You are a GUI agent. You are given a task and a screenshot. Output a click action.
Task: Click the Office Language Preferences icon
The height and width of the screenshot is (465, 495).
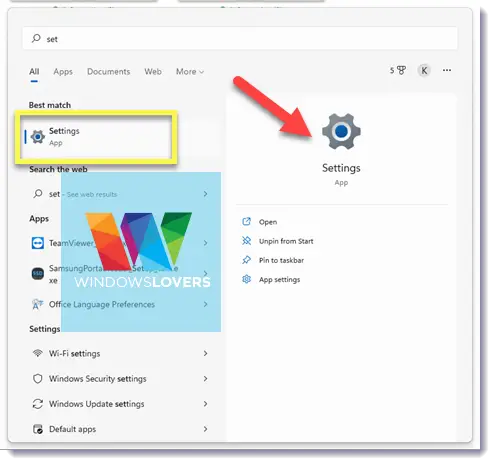pyautogui.click(x=38, y=304)
